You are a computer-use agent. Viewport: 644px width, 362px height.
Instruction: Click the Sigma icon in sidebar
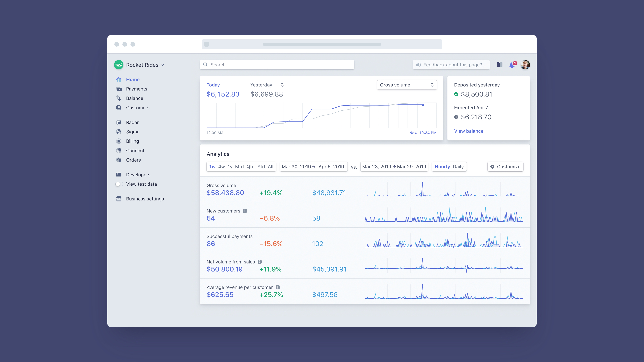[119, 132]
